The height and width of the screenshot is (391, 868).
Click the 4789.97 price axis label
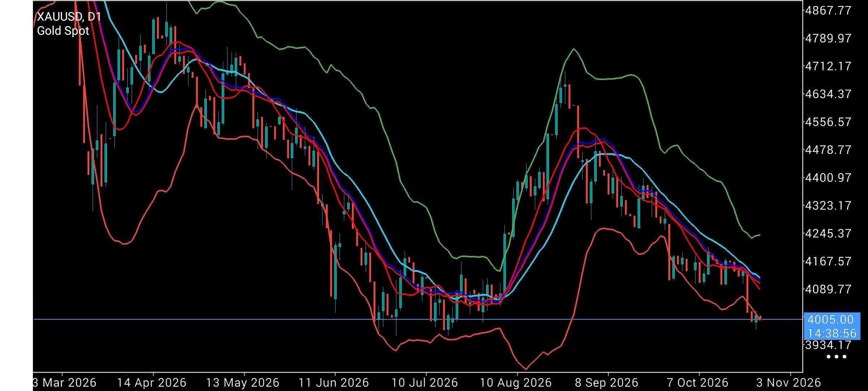click(828, 38)
